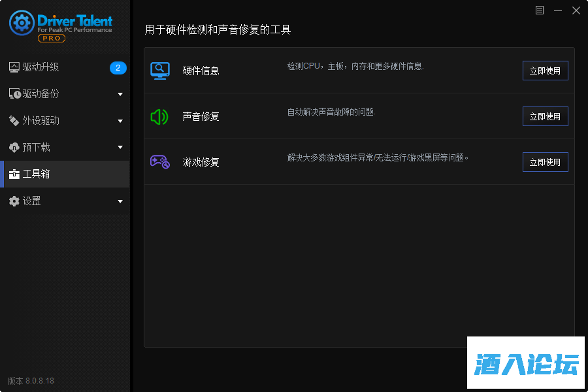Expand the 设置 dropdown arrow
Screen dimensions: 588x392
[x=120, y=201]
